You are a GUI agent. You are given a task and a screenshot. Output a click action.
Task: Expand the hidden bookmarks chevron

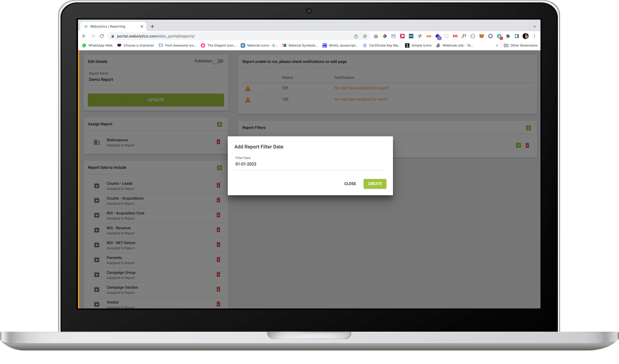click(497, 45)
